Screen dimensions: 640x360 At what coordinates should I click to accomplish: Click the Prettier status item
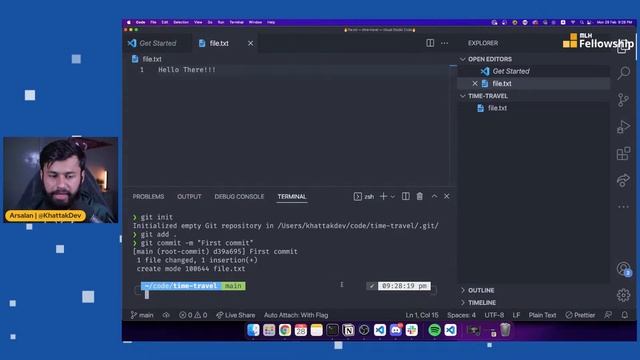(x=580, y=315)
